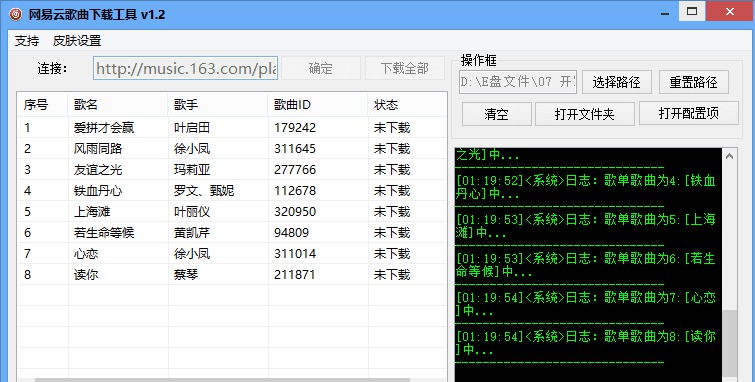Sort by the 歌名 column header
This screenshot has width=755, height=382.
(118, 105)
